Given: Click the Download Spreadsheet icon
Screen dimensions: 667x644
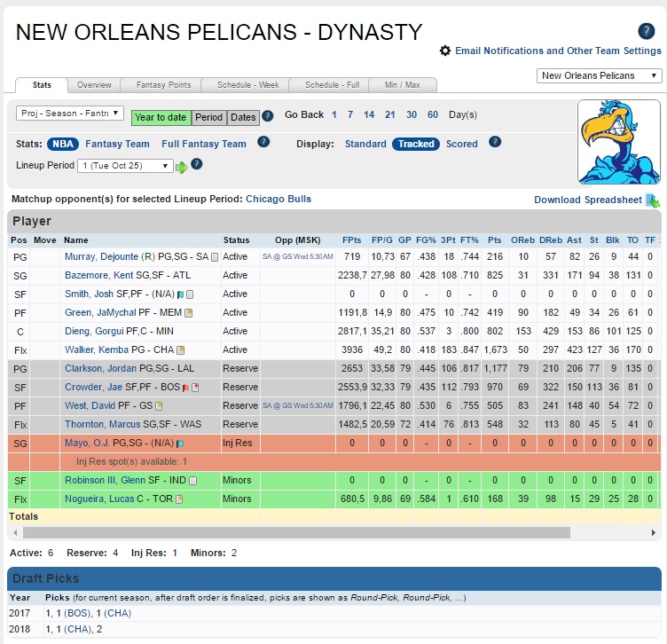Looking at the screenshot, I should tap(652, 200).
